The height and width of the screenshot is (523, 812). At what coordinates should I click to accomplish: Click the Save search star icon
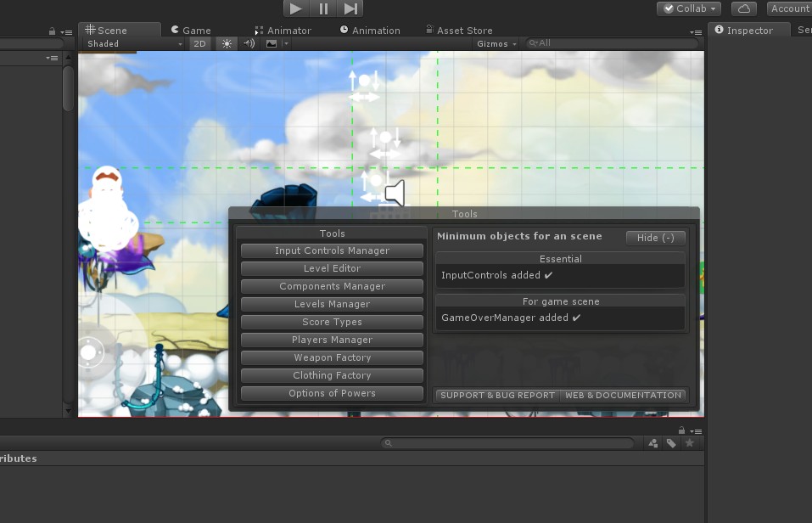tap(689, 443)
